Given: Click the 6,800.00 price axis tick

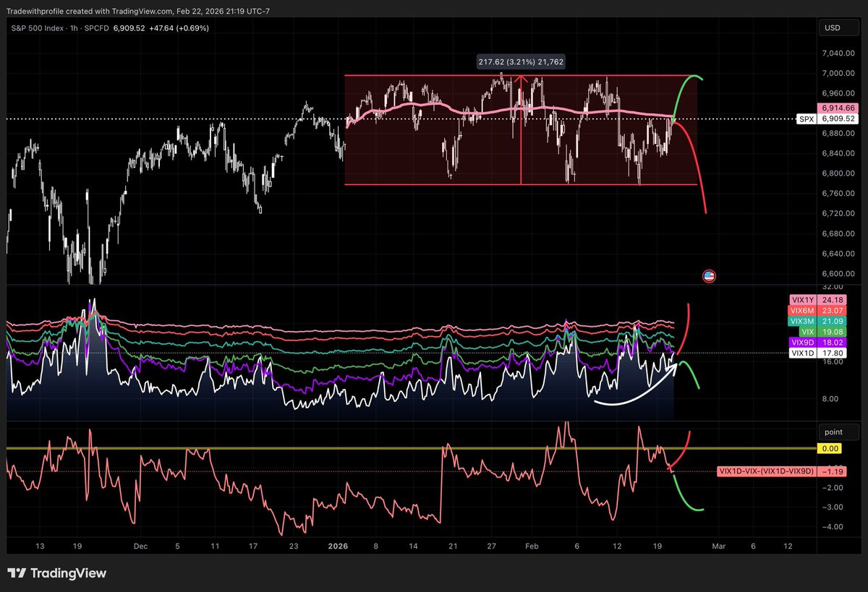Looking at the screenshot, I should [837, 173].
